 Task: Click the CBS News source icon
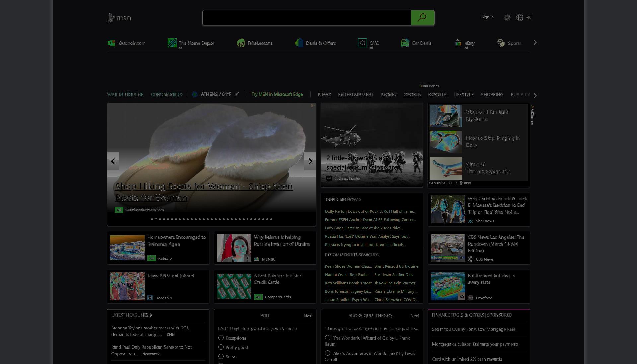click(x=471, y=259)
